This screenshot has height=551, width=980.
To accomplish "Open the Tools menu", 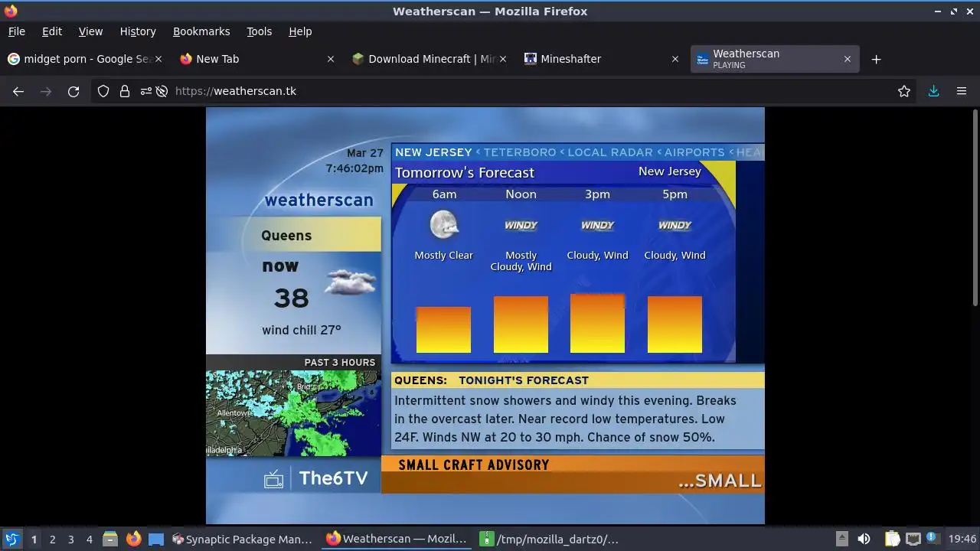I will pyautogui.click(x=259, y=31).
